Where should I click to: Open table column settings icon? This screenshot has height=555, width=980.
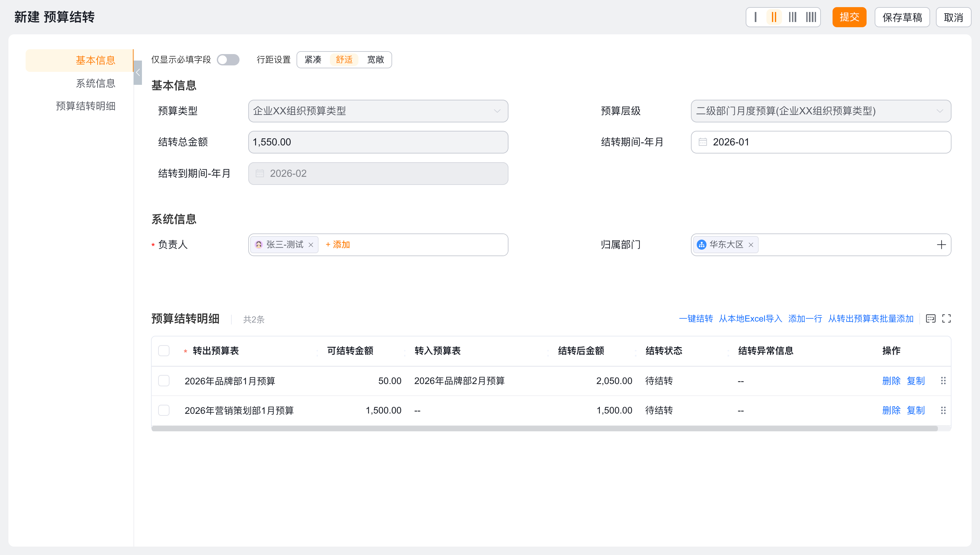click(930, 319)
